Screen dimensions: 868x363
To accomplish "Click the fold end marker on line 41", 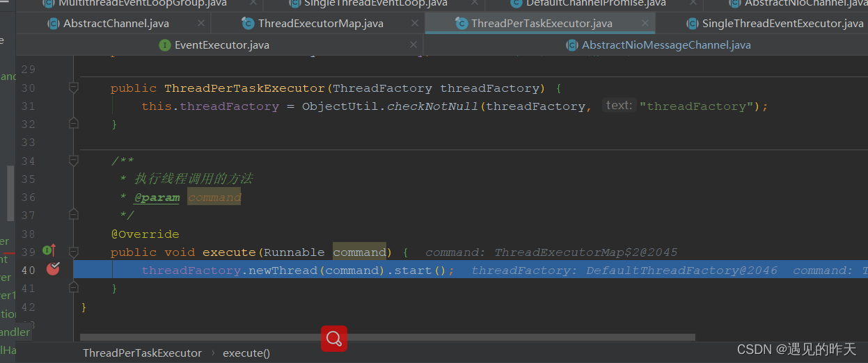I will click(x=74, y=288).
